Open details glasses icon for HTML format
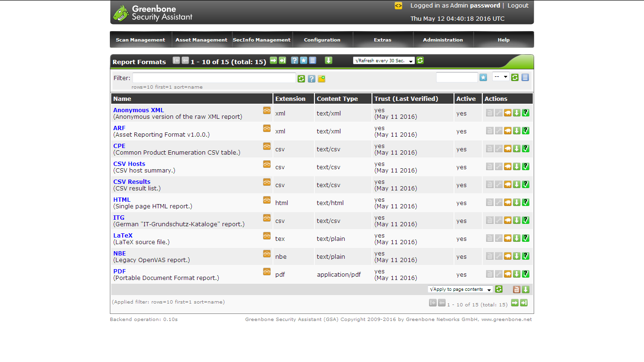Screen dimensions: 644x362 coord(267,200)
